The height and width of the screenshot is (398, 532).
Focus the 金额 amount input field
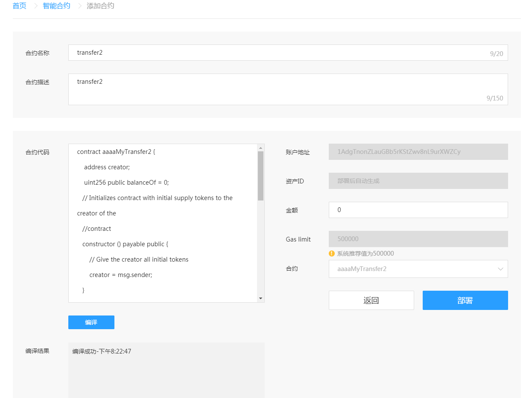tap(418, 210)
